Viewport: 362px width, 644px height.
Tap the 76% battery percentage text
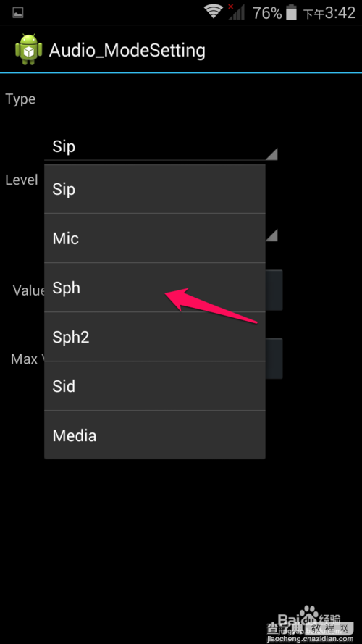click(x=267, y=13)
